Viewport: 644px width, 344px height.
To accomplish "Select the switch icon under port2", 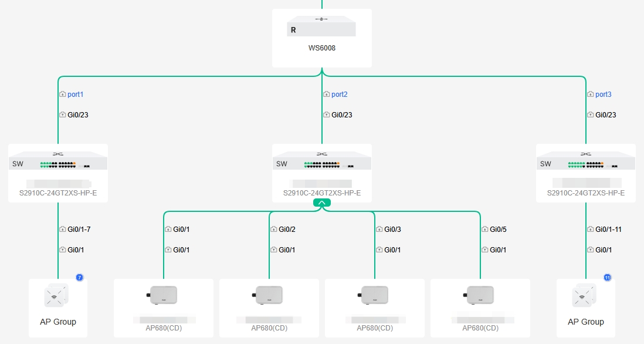I will coord(322,161).
